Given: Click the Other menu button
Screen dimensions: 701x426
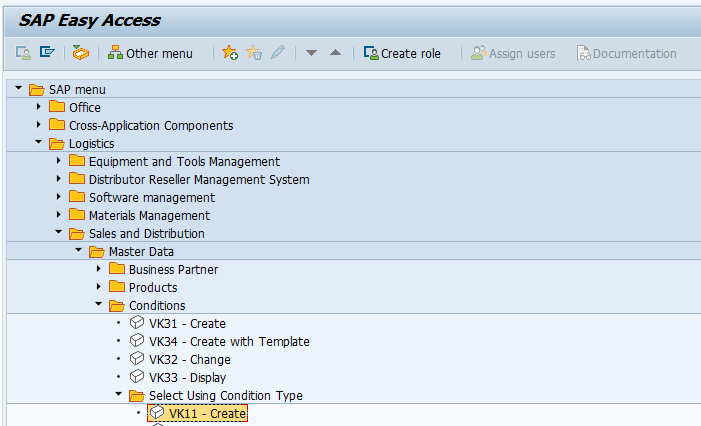Looking at the screenshot, I should coord(150,53).
